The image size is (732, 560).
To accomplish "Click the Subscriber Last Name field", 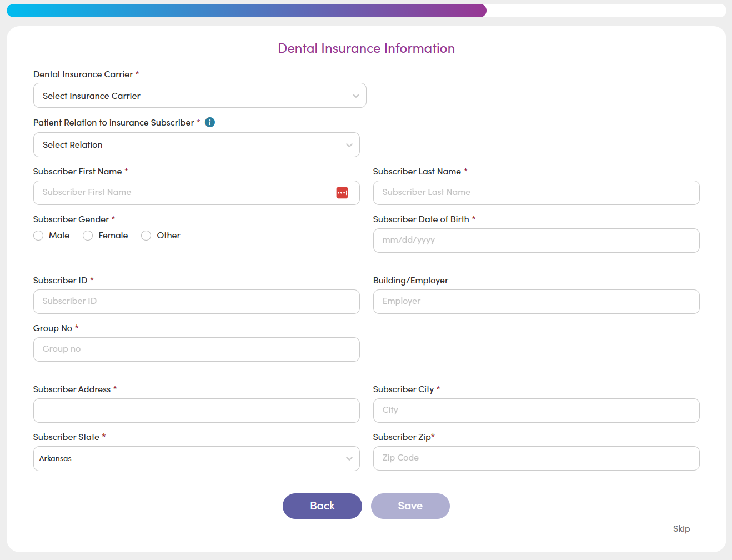I will click(x=537, y=193).
